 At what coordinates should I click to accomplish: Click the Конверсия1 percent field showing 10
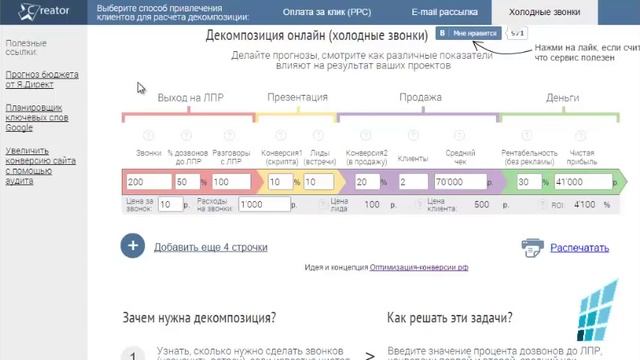pos(280,182)
